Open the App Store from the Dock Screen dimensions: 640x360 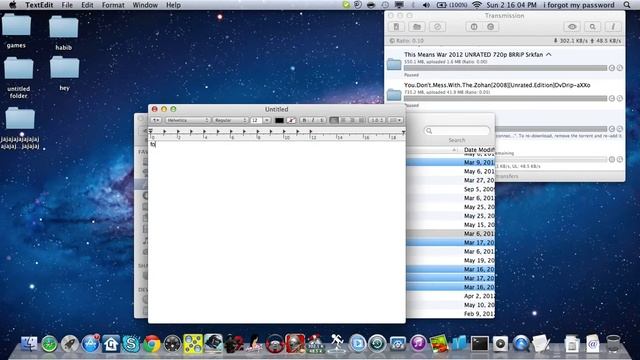click(90, 344)
